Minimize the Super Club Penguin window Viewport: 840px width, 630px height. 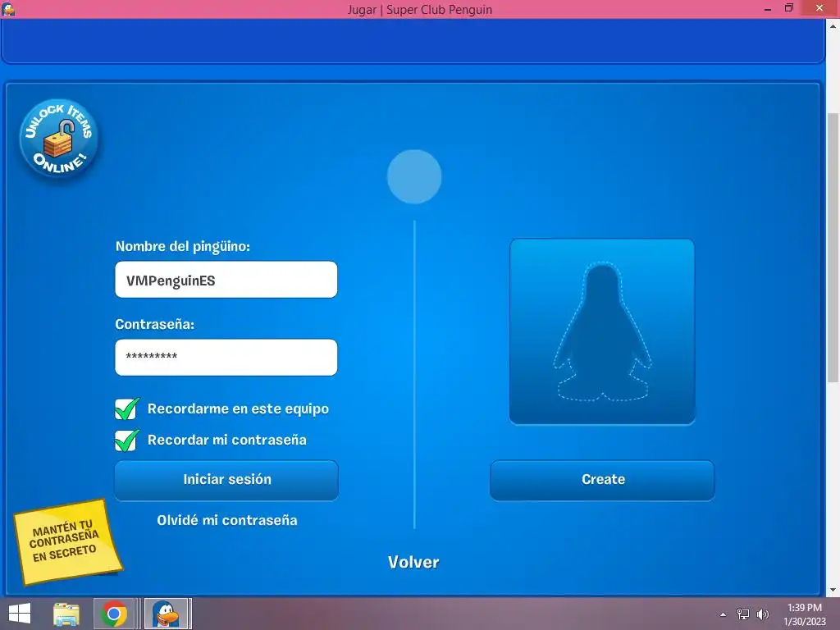(767, 8)
